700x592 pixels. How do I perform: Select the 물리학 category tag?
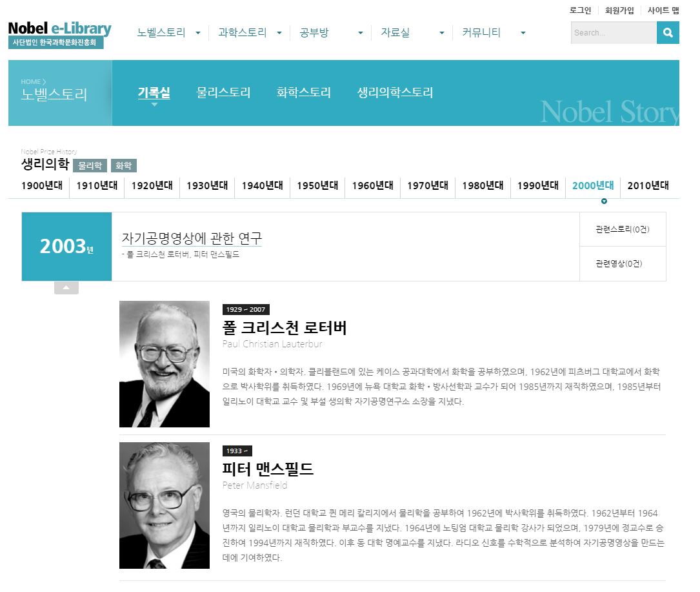(90, 166)
